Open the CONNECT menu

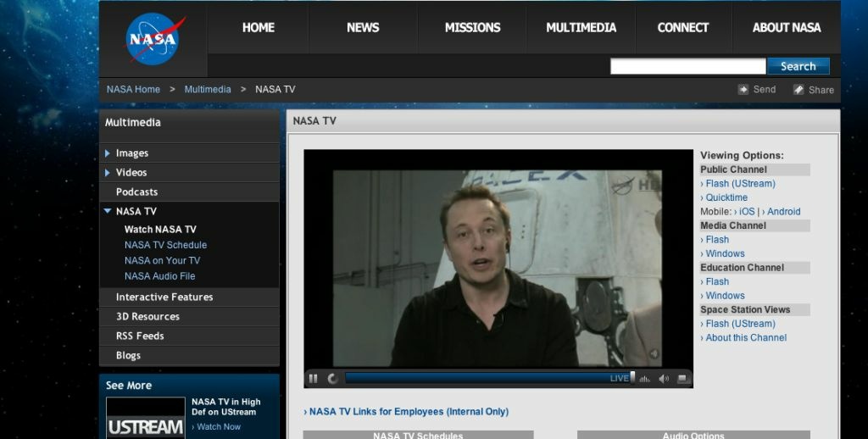682,27
